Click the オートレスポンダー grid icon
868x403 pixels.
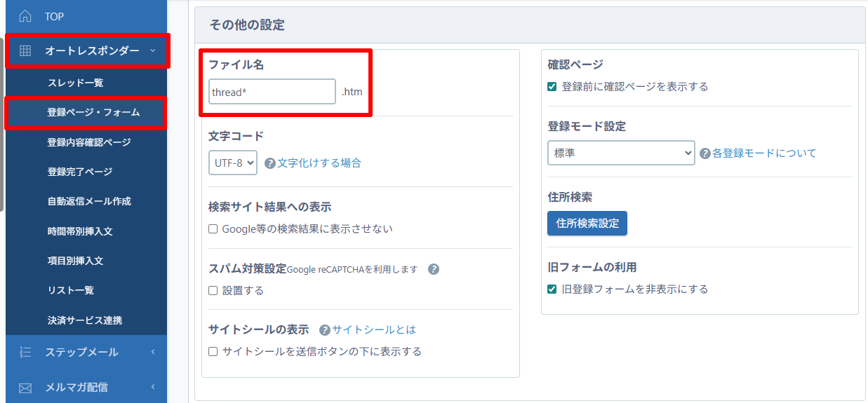point(25,50)
